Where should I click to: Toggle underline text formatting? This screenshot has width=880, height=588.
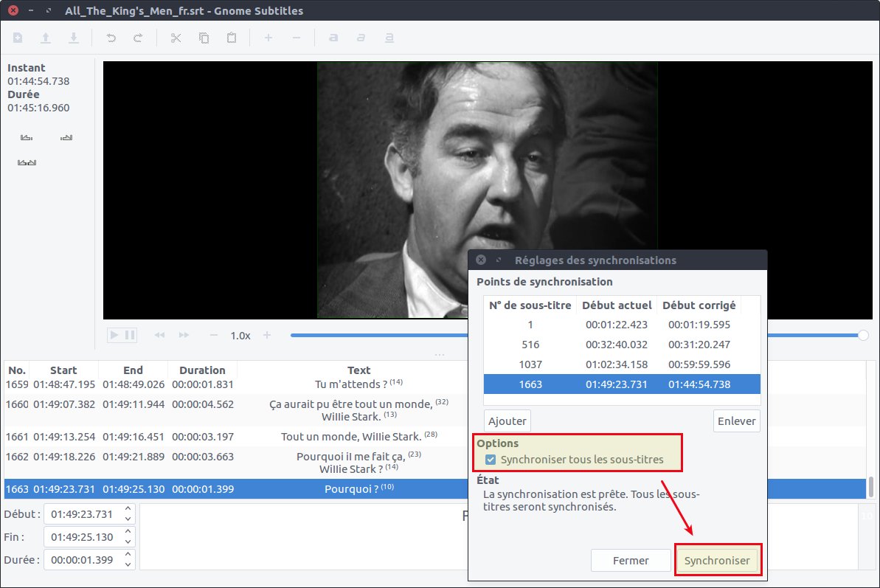(x=389, y=38)
